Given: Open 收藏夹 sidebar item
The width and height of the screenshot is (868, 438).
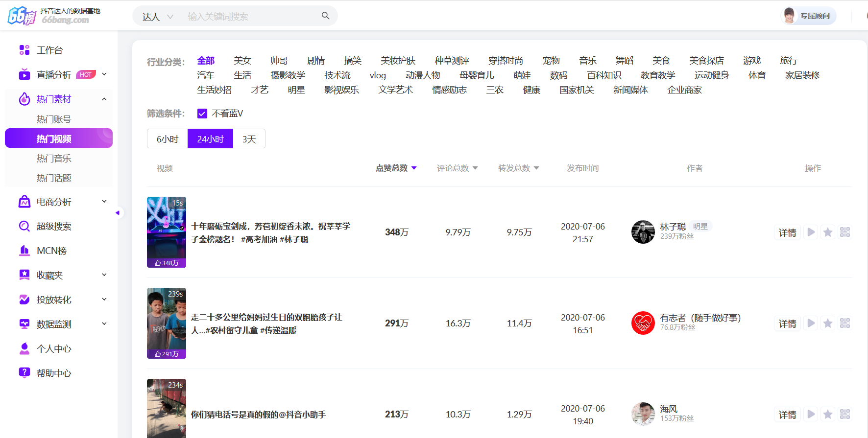Looking at the screenshot, I should pos(49,275).
